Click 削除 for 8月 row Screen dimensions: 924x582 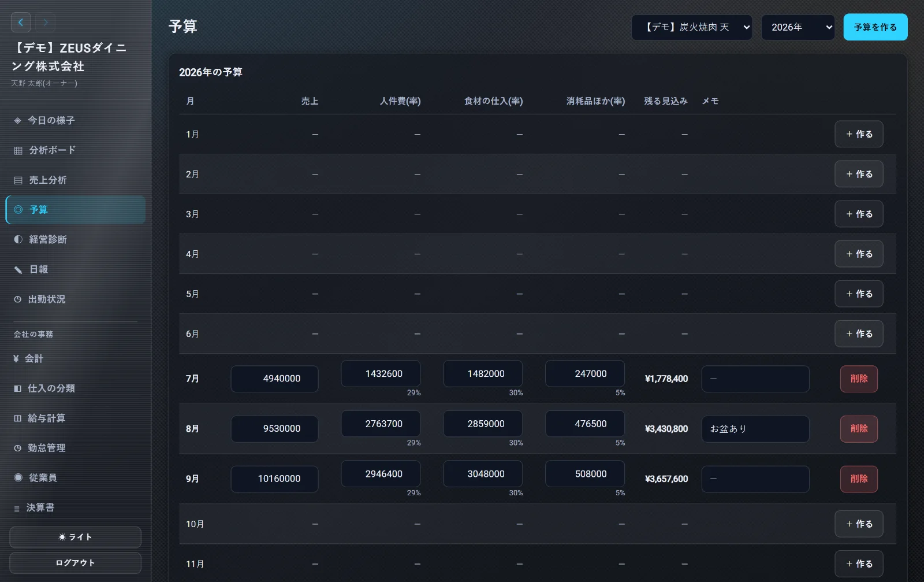point(859,429)
